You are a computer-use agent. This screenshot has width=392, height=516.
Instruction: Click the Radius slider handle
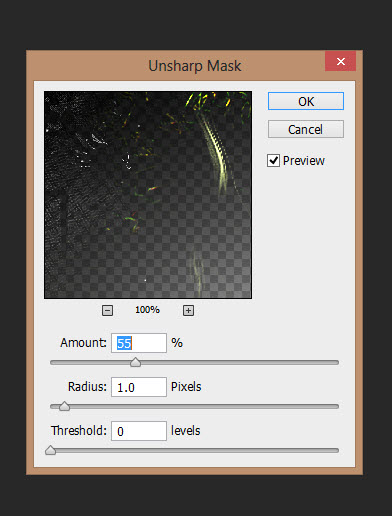coord(64,406)
